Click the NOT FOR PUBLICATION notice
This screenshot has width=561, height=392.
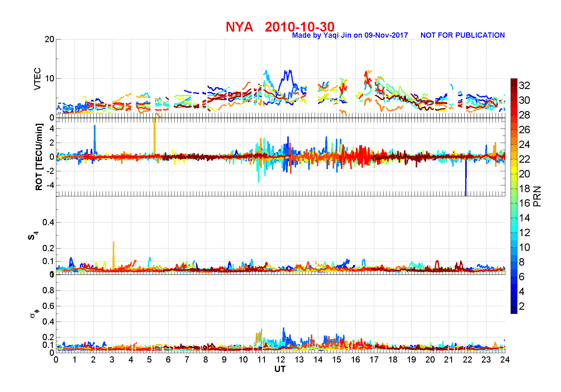(463, 35)
